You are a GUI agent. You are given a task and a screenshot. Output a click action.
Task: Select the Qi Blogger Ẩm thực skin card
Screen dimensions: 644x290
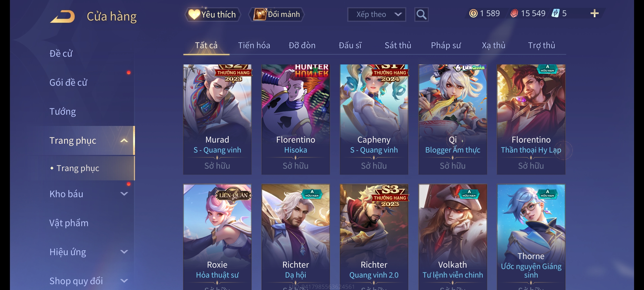pyautogui.click(x=453, y=119)
